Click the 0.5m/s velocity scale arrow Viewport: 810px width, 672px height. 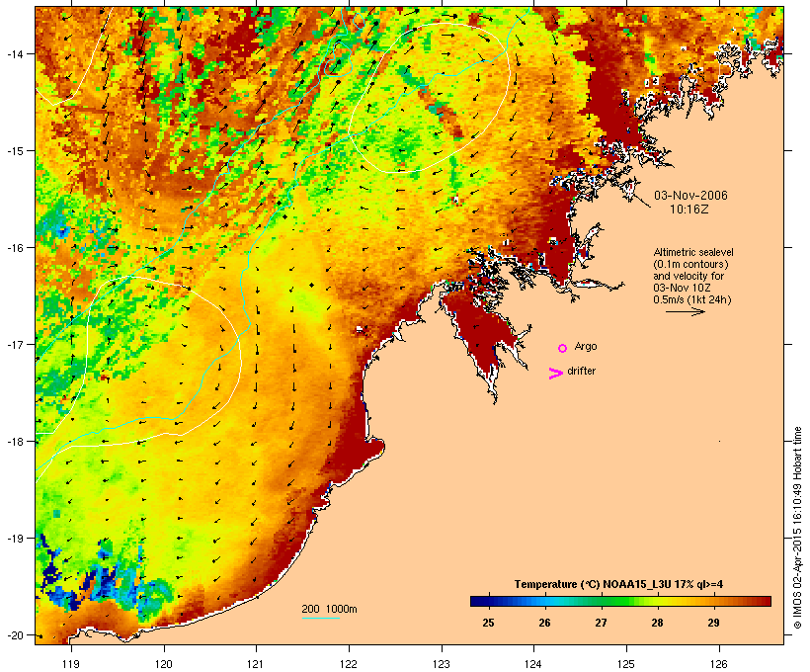pos(685,311)
